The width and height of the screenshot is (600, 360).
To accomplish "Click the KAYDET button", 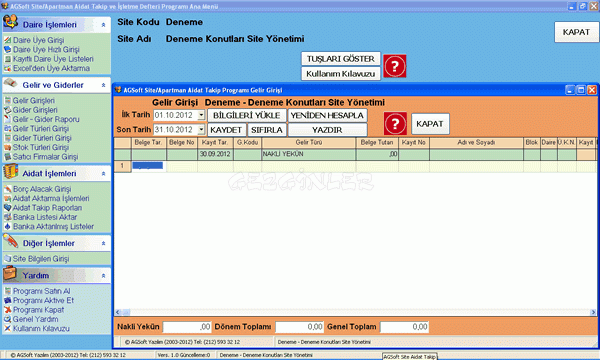I will [226, 130].
